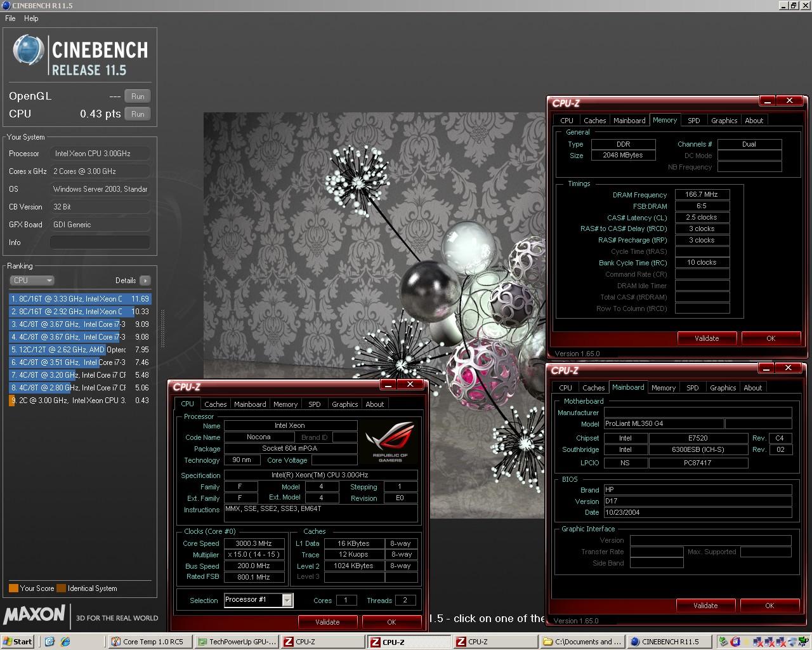Switch to Mainboard tab in bottom-left CPU-Z
The width and height of the screenshot is (812, 650).
[250, 404]
